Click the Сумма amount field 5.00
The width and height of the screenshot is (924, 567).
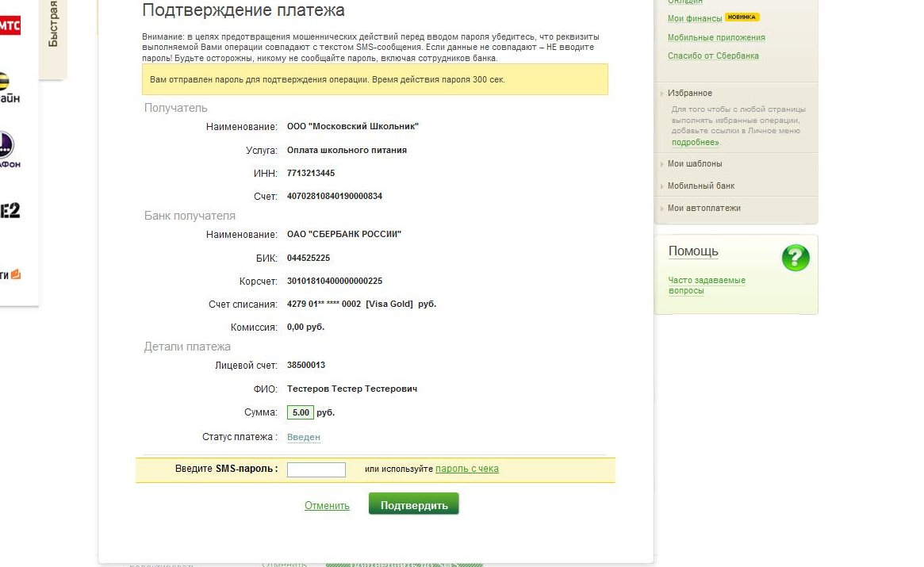(x=301, y=412)
